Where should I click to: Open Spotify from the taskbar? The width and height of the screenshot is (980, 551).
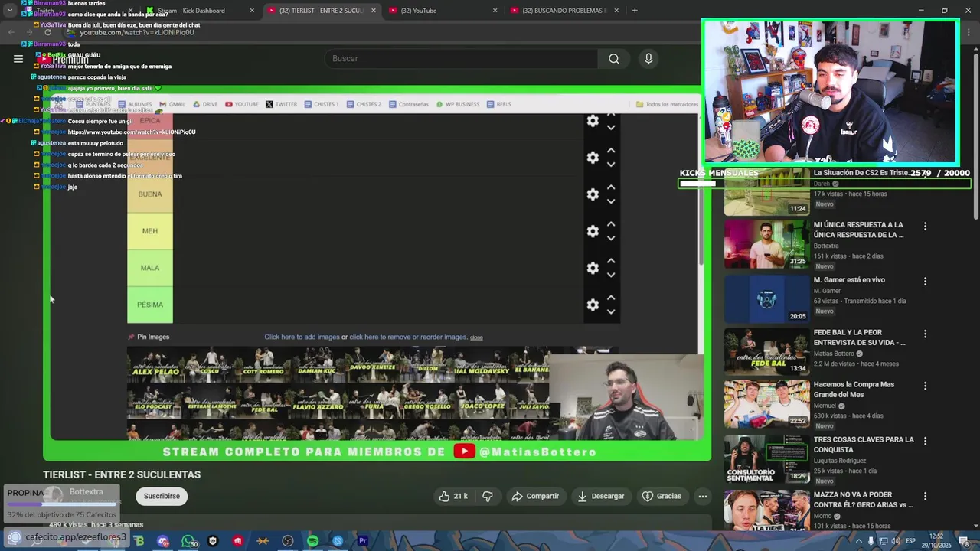pyautogui.click(x=312, y=541)
